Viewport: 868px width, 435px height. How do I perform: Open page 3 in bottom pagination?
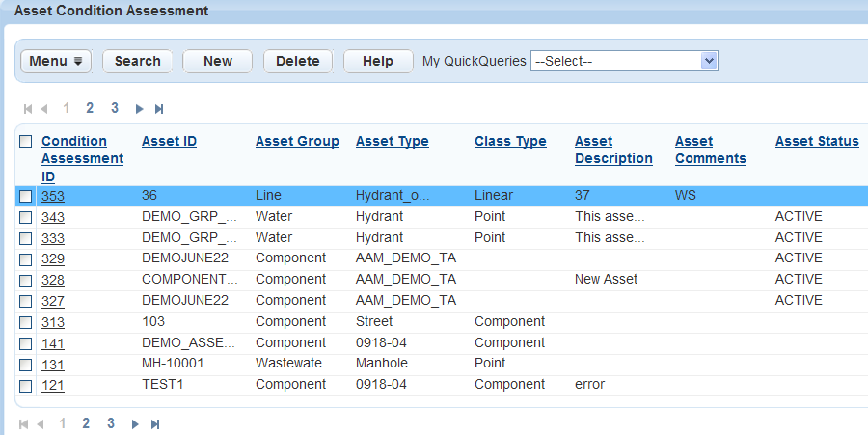(x=111, y=422)
